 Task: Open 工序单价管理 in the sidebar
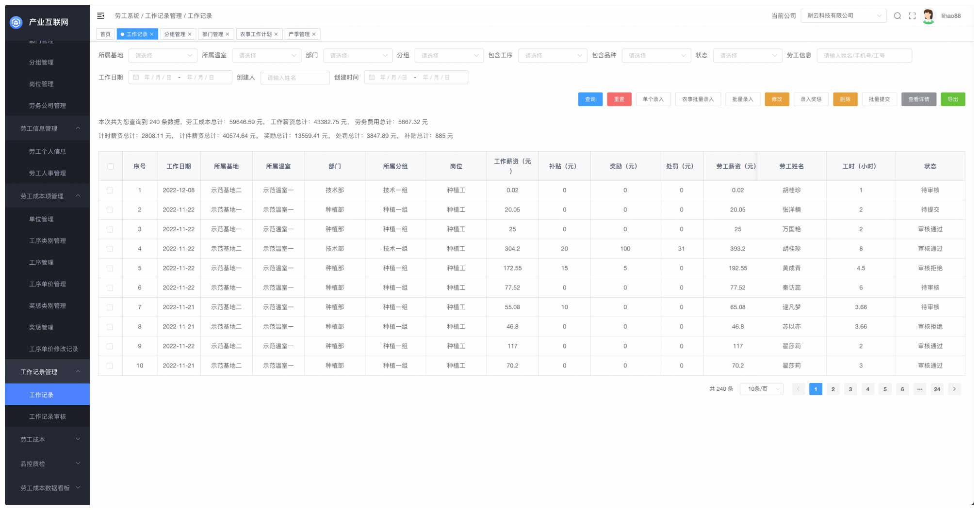47,284
